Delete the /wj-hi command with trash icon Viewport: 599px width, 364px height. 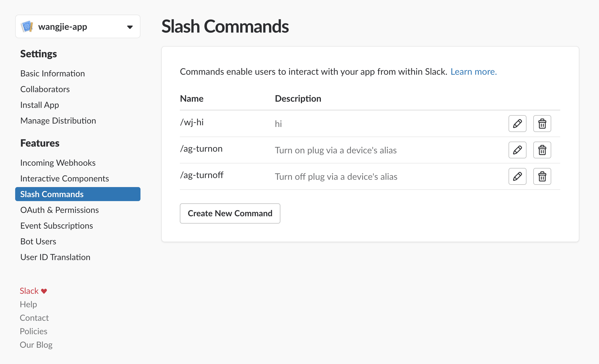[542, 124]
